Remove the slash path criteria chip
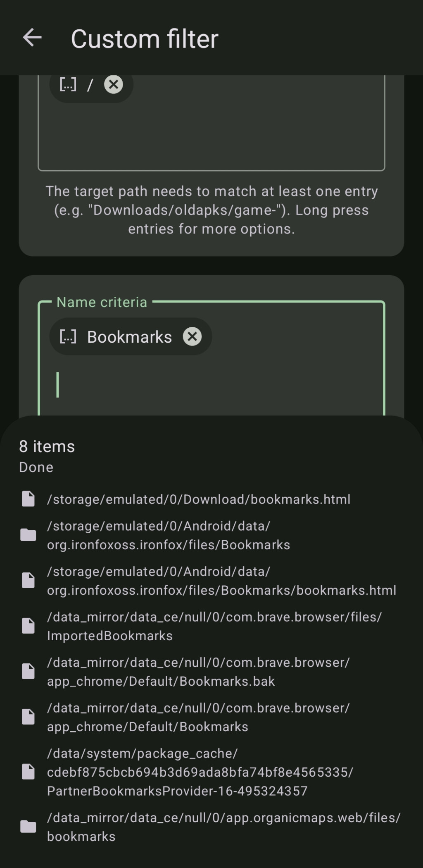Image resolution: width=423 pixels, height=868 pixels. 114,85
